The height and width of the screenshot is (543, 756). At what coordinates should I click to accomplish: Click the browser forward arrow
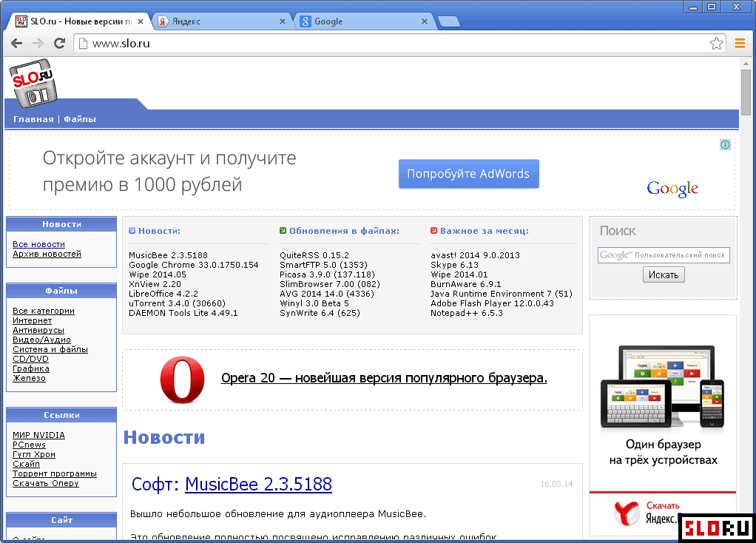click(38, 44)
